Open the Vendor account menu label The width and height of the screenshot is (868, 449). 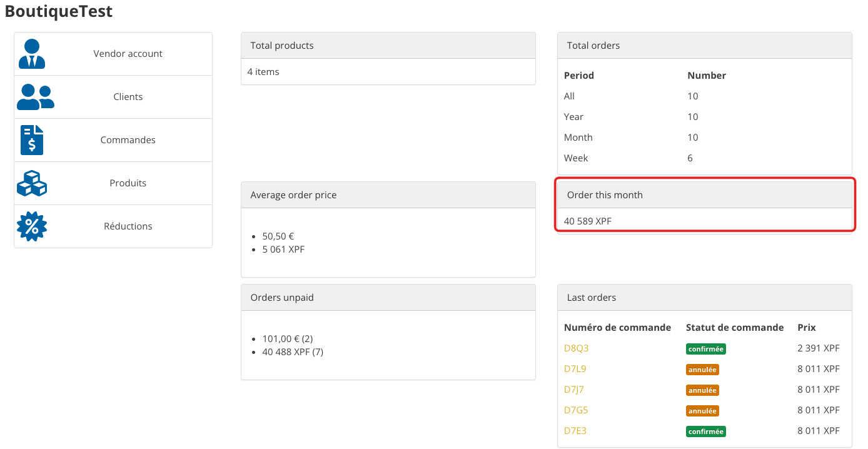click(x=128, y=54)
